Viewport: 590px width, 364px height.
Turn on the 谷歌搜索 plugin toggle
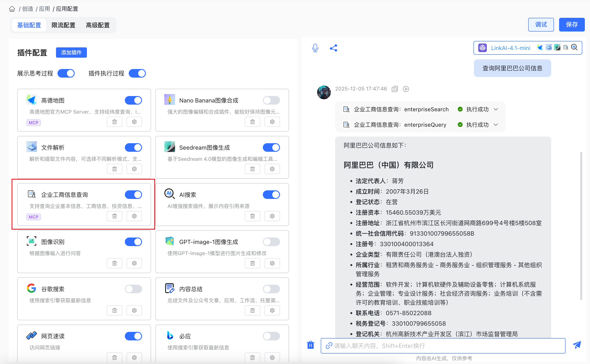[x=133, y=289]
